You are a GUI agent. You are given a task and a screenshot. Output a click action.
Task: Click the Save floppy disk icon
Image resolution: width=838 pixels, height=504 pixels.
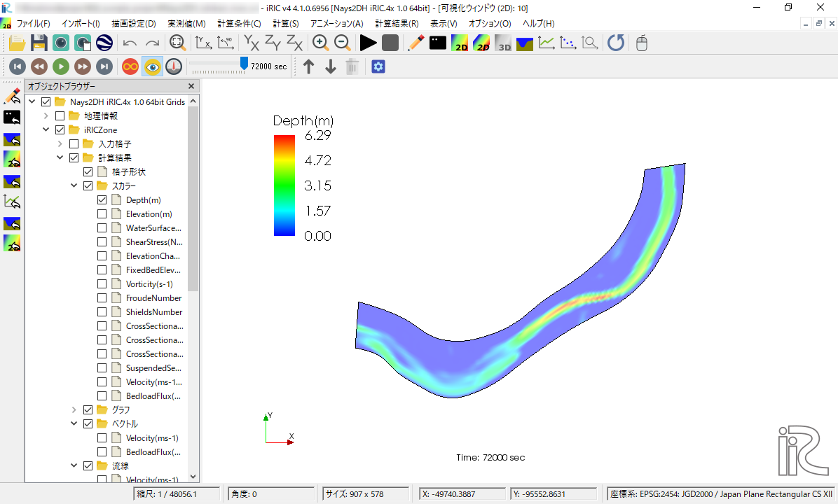point(39,43)
